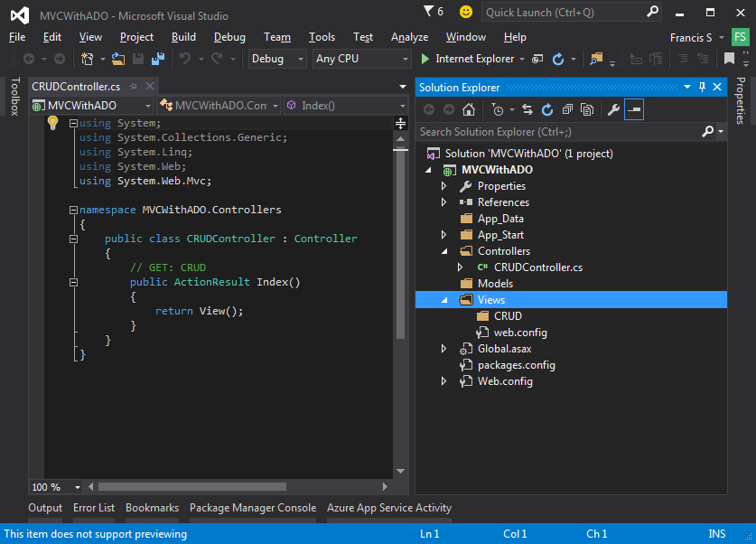Click Sync with Active Document icon
This screenshot has height=544, width=756.
point(527,109)
